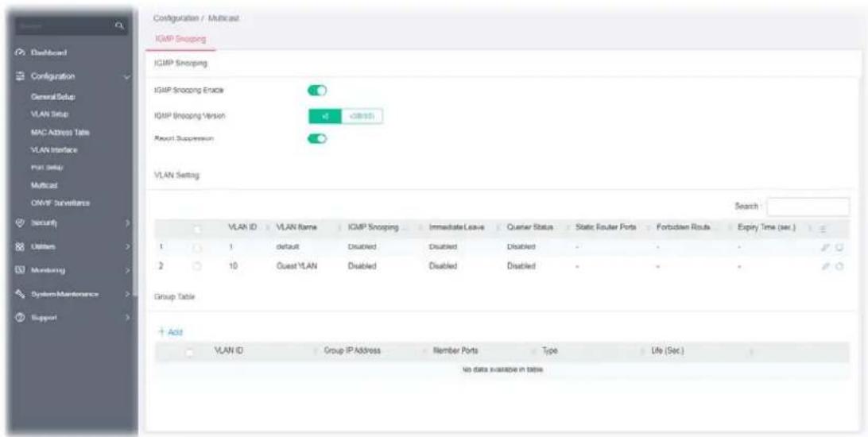Click Add in the Group Table

[171, 332]
